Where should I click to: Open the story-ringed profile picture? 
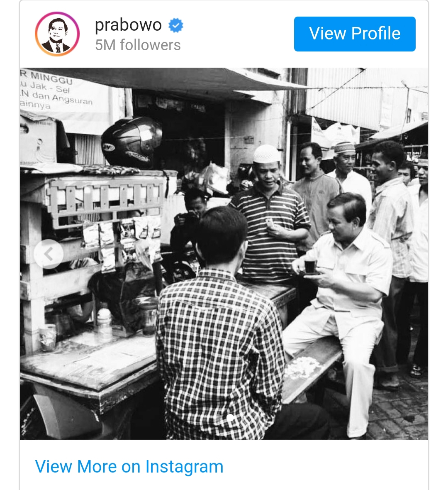pos(57,34)
